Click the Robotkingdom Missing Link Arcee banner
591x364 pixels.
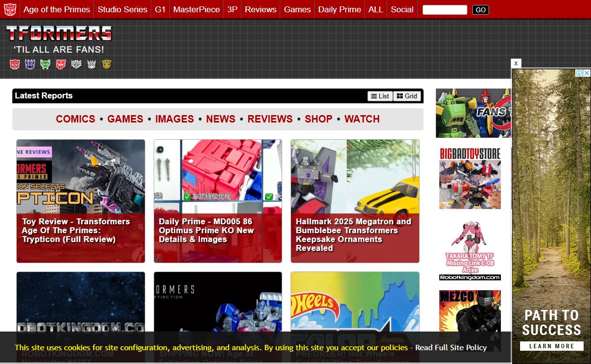click(x=470, y=250)
